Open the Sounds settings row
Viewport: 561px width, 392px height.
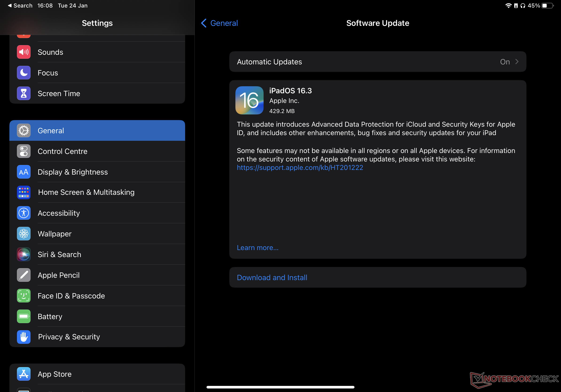tap(97, 52)
